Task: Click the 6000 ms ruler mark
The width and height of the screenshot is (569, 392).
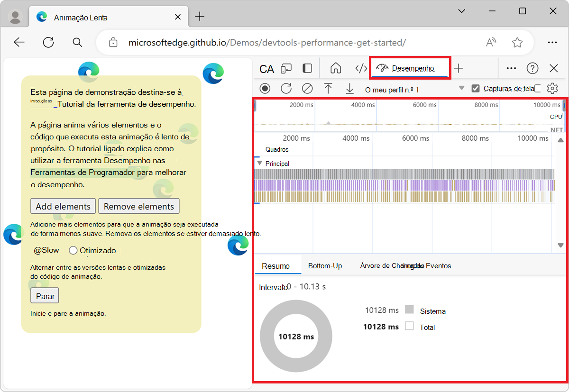Action: [415, 138]
